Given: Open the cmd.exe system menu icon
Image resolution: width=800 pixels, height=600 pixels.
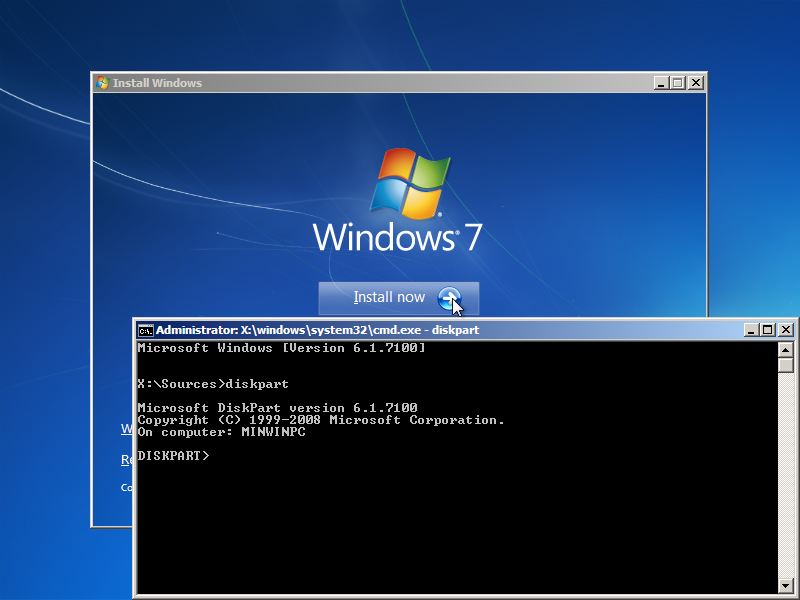Looking at the screenshot, I should [x=146, y=330].
